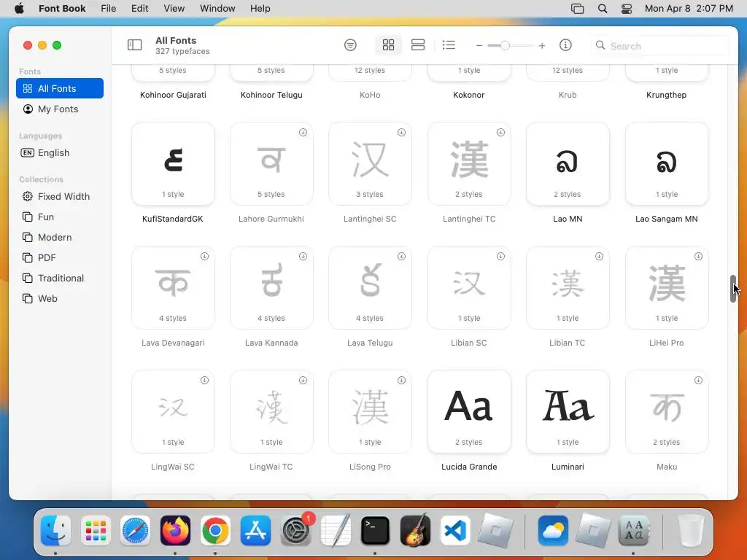Download Lava Kannada via its download icon
Image resolution: width=747 pixels, height=560 pixels.
pos(303,256)
